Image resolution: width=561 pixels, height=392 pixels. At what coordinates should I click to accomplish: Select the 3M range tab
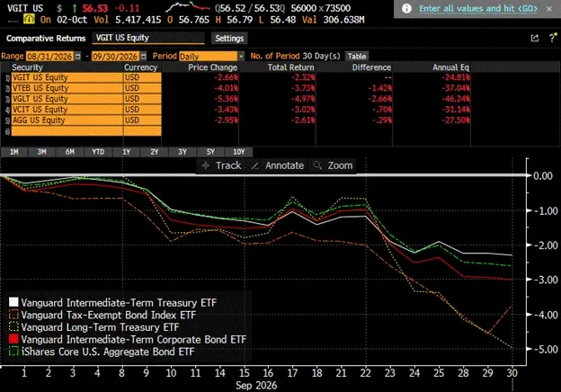(42, 152)
